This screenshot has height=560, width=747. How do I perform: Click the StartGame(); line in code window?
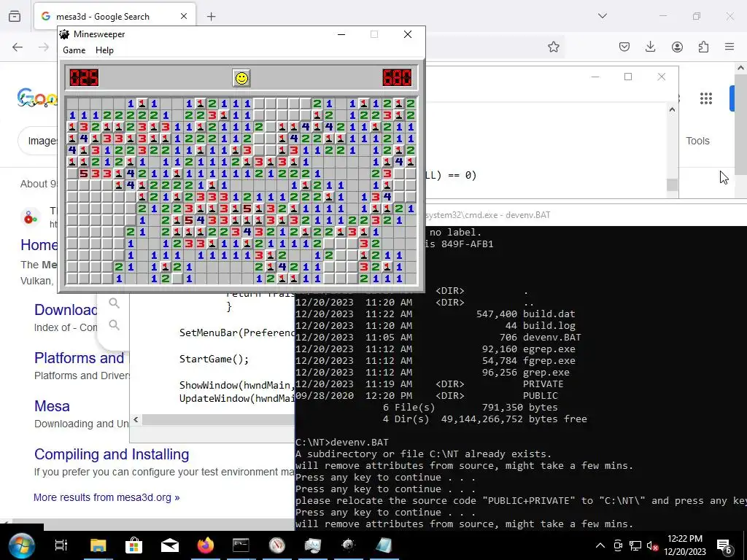(214, 359)
